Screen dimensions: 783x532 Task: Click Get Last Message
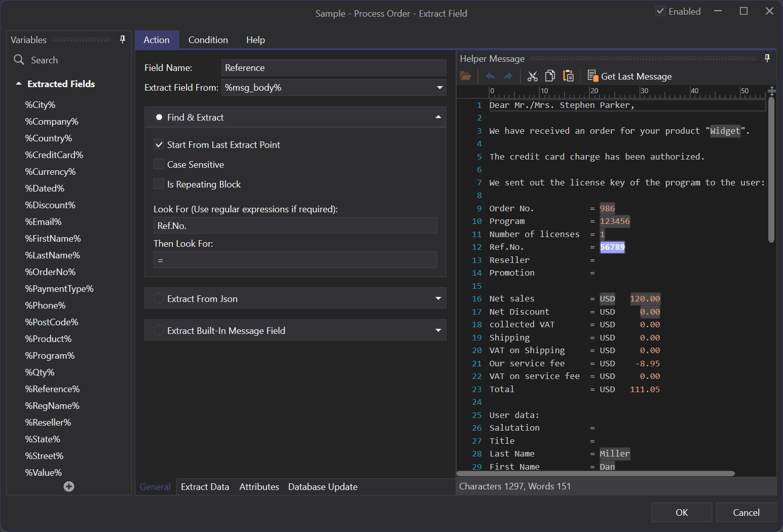pos(629,76)
